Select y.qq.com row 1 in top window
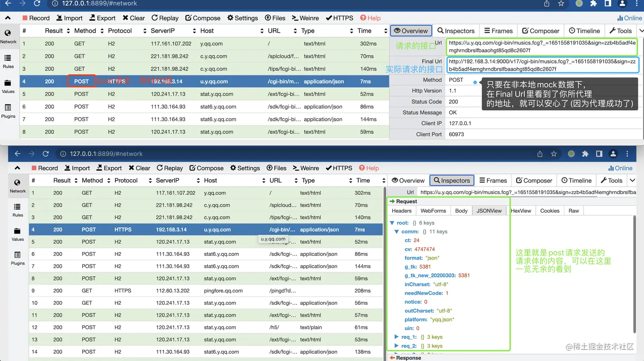The width and height of the screenshot is (644, 361). click(204, 43)
